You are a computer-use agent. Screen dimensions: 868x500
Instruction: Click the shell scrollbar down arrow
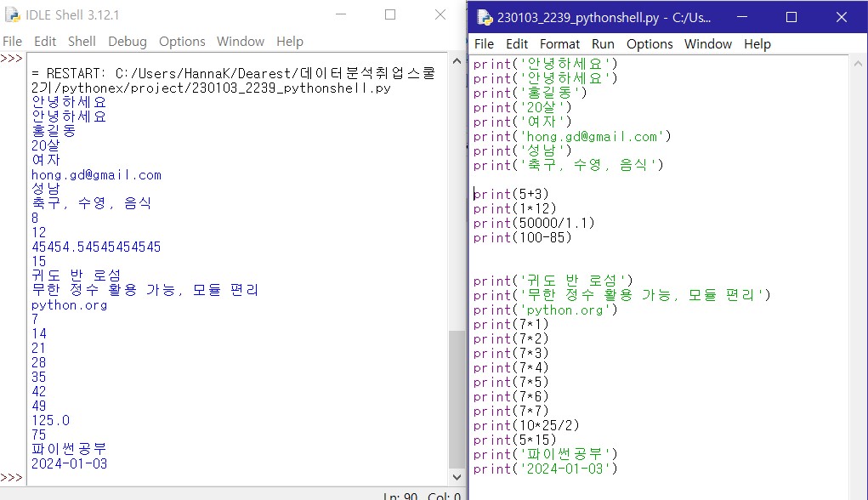457,477
